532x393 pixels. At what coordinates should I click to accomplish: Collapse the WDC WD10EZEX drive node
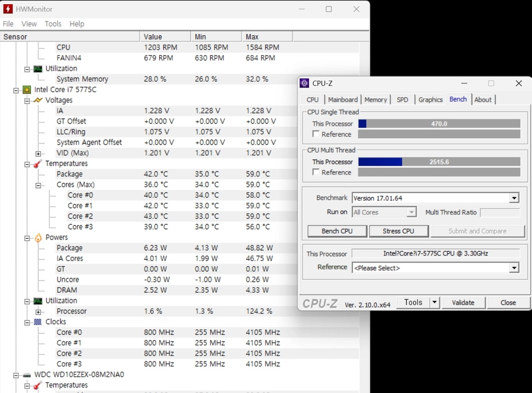pos(16,375)
